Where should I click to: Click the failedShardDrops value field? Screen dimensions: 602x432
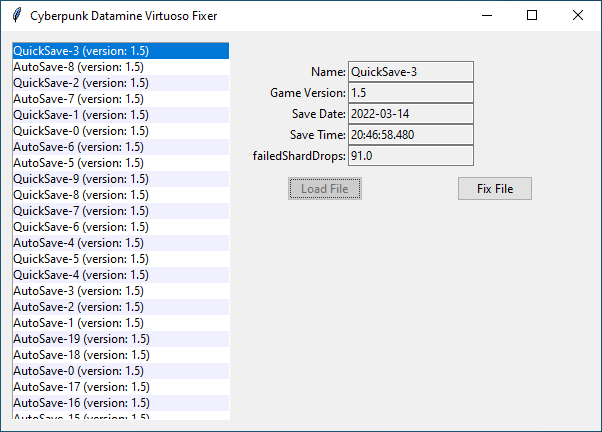click(411, 156)
